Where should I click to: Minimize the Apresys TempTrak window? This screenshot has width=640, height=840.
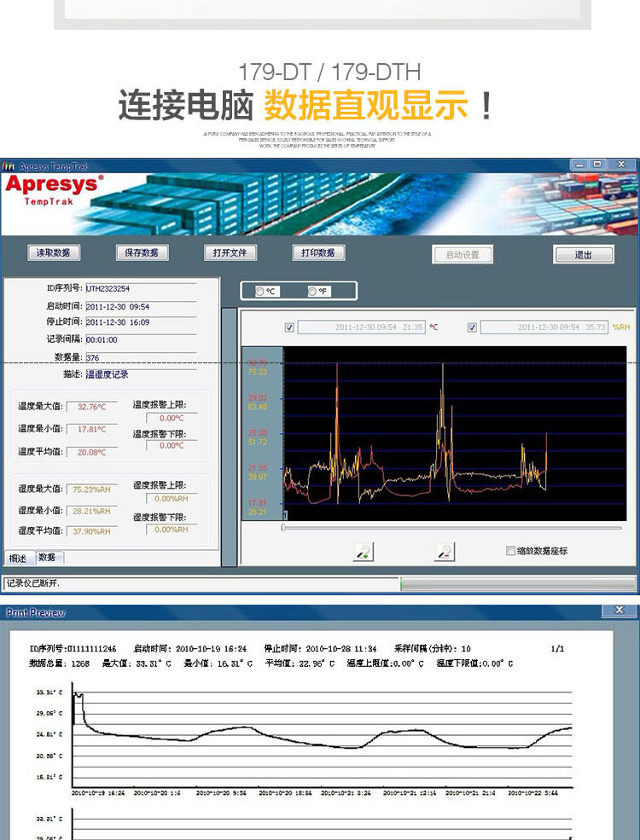[x=579, y=165]
